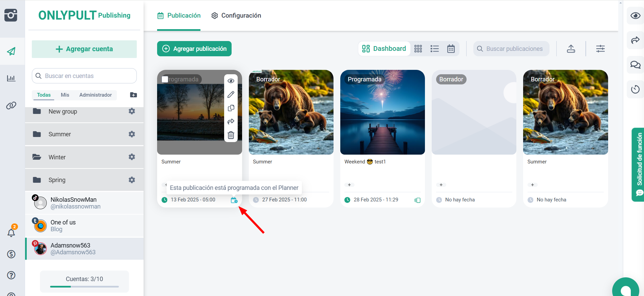The image size is (644, 296).
Task: Collapse the Winter group folder
Action: click(x=37, y=157)
